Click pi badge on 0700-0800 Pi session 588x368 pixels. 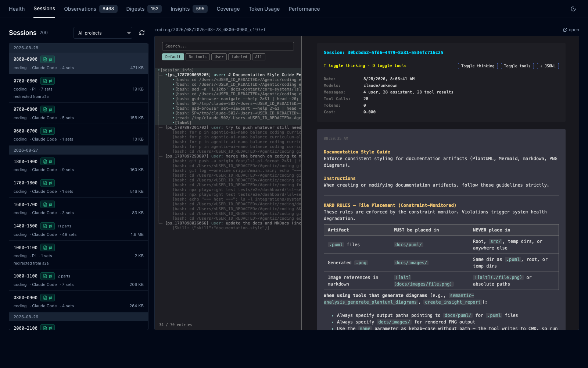click(48, 81)
